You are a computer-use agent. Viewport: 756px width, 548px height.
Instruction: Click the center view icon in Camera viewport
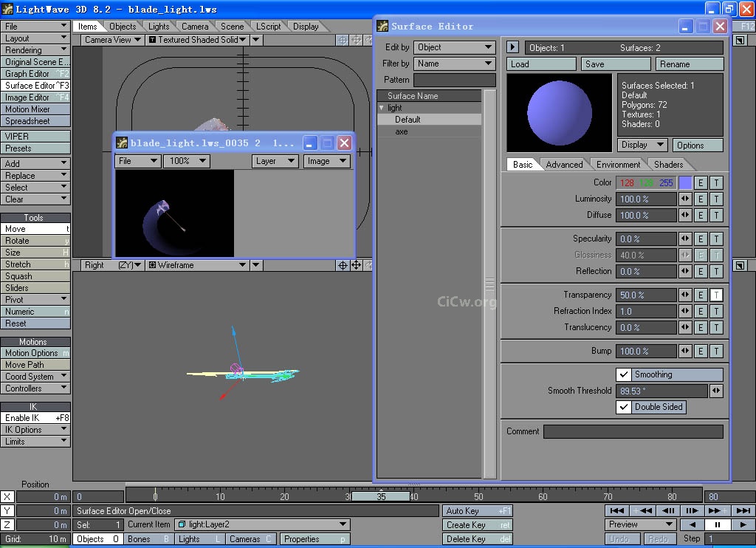click(343, 40)
